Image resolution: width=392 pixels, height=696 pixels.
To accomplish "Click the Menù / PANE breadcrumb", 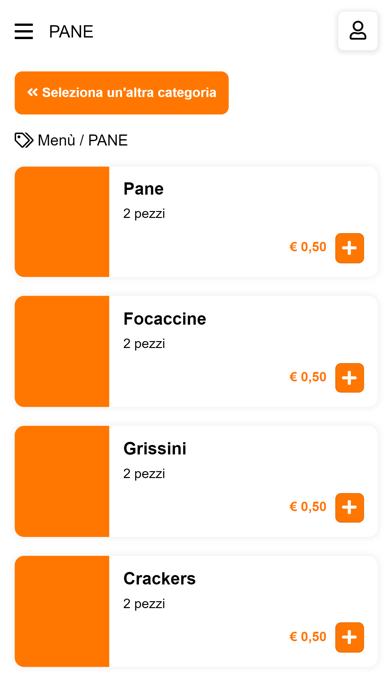I will 83,140.
